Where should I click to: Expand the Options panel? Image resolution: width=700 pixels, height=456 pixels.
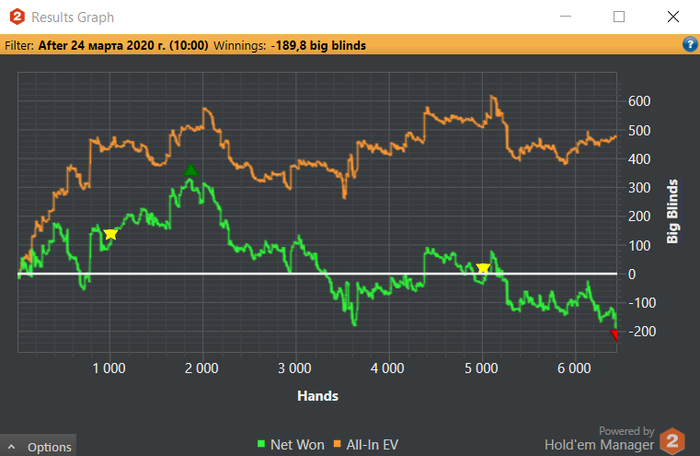pyautogui.click(x=38, y=446)
